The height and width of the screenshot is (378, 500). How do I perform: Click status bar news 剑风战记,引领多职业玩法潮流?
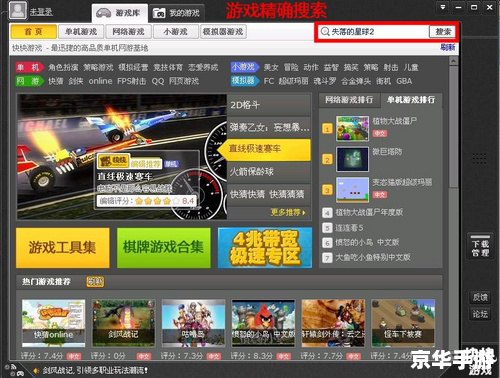coord(95,370)
